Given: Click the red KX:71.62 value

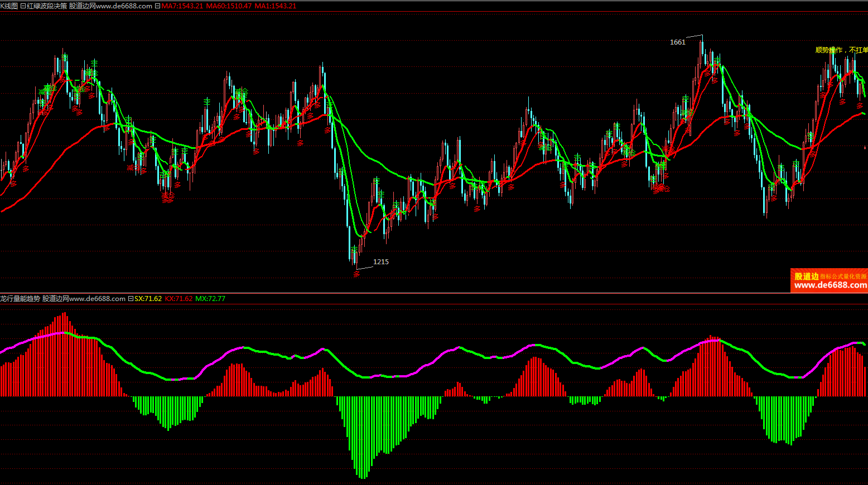Looking at the screenshot, I should coord(179,299).
